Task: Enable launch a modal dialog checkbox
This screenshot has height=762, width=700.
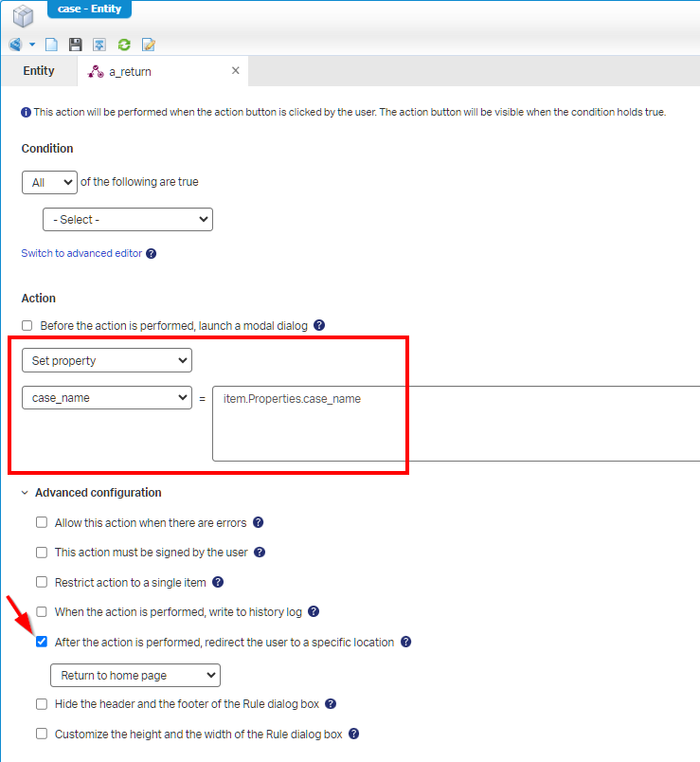Action: tap(27, 326)
